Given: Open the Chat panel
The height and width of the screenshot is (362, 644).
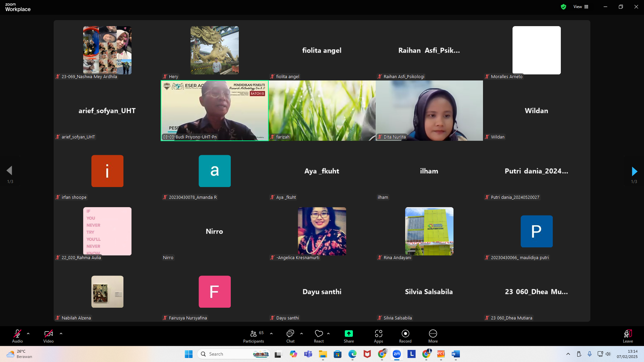Looking at the screenshot, I should pos(290,334).
